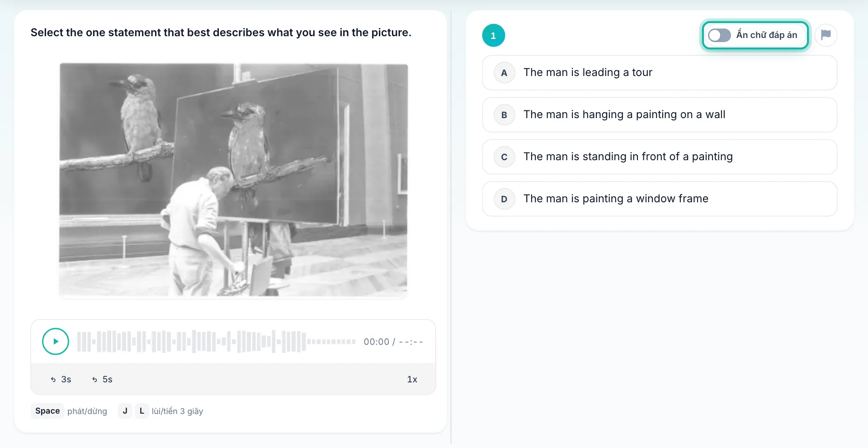
Task: Click the 'Select the one statement' instruction
Action: click(x=221, y=33)
